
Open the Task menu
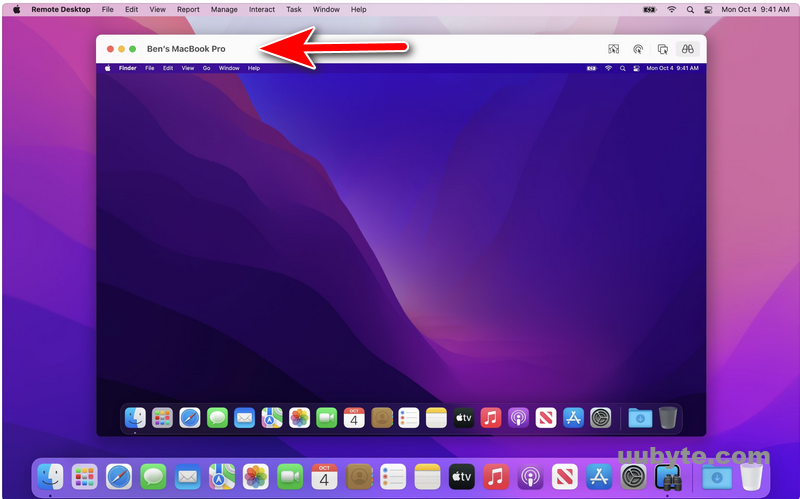coord(294,9)
